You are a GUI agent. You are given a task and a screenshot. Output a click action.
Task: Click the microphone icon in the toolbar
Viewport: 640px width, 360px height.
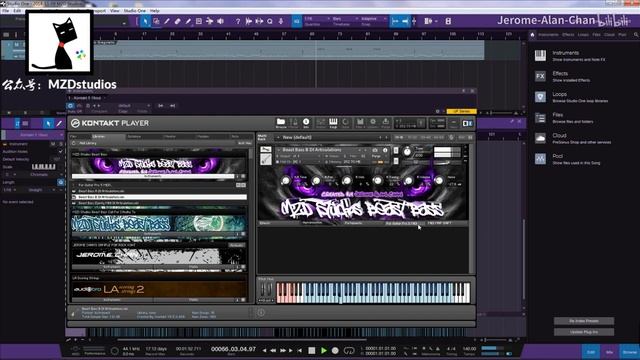pyautogui.click(x=281, y=21)
